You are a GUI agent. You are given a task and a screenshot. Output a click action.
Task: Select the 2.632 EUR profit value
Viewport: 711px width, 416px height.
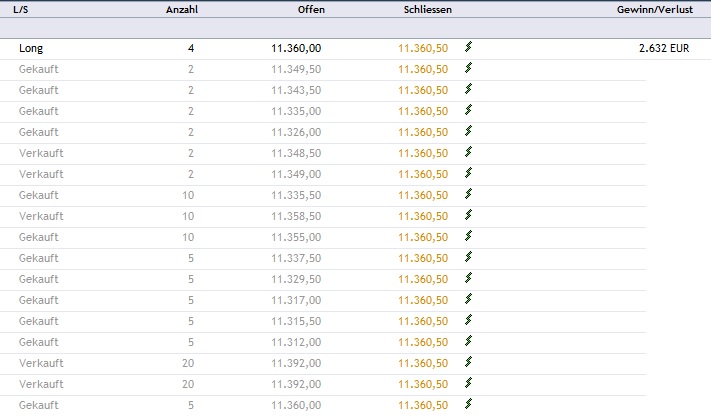[665, 47]
